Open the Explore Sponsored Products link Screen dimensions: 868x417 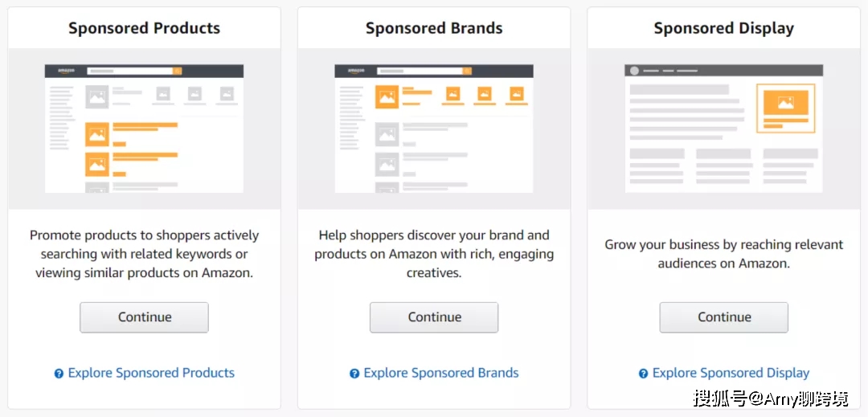pyautogui.click(x=151, y=374)
